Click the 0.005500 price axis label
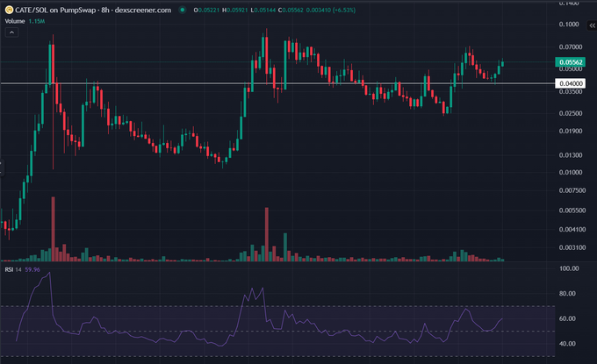This screenshot has height=364, width=597. 572,211
